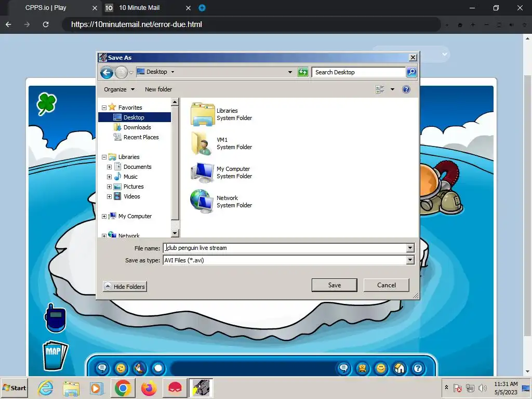Click the Change your view icon
The width and height of the screenshot is (532, 399).
[x=380, y=89]
